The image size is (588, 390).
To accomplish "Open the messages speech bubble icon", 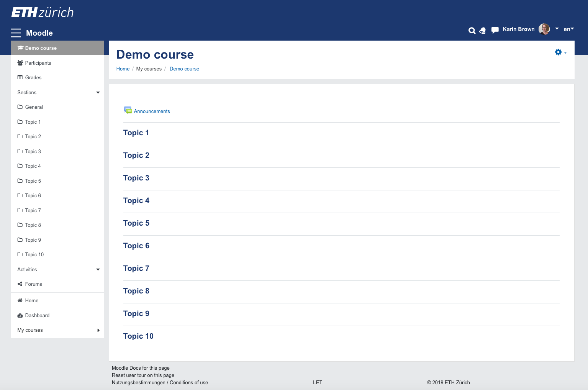I will pyautogui.click(x=495, y=30).
